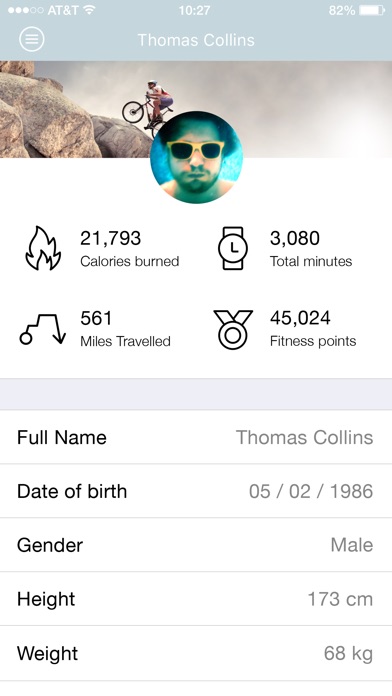Tap the battery icon in status bar
This screenshot has height=696, width=392.
tap(372, 10)
